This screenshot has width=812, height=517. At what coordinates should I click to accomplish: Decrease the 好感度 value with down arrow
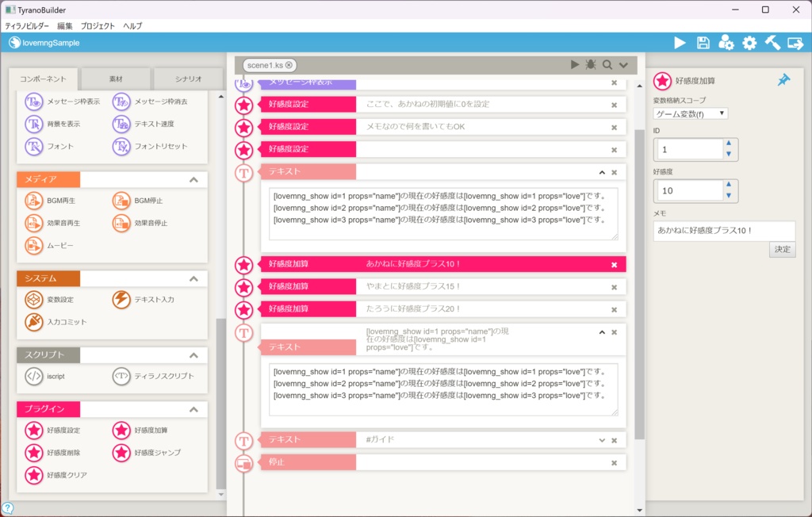729,196
